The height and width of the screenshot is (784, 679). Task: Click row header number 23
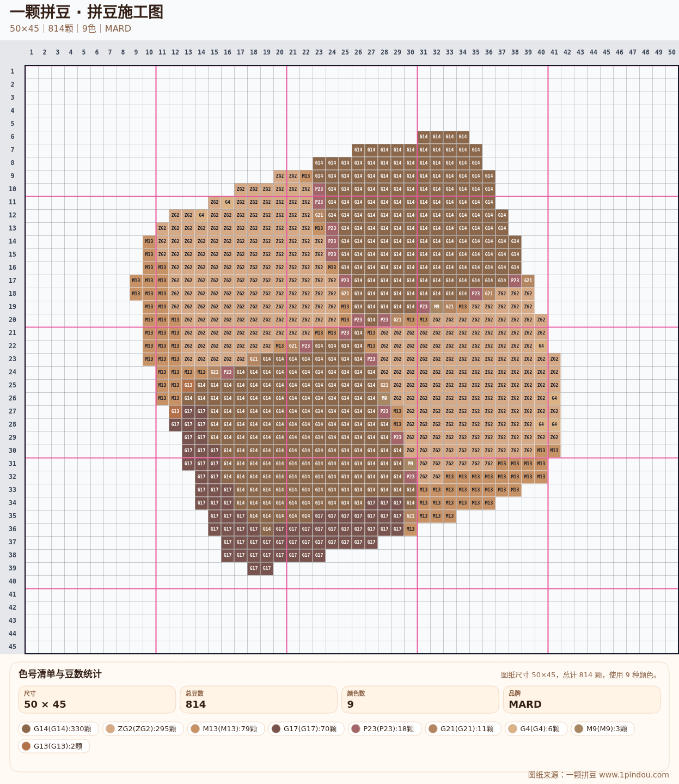coord(13,359)
